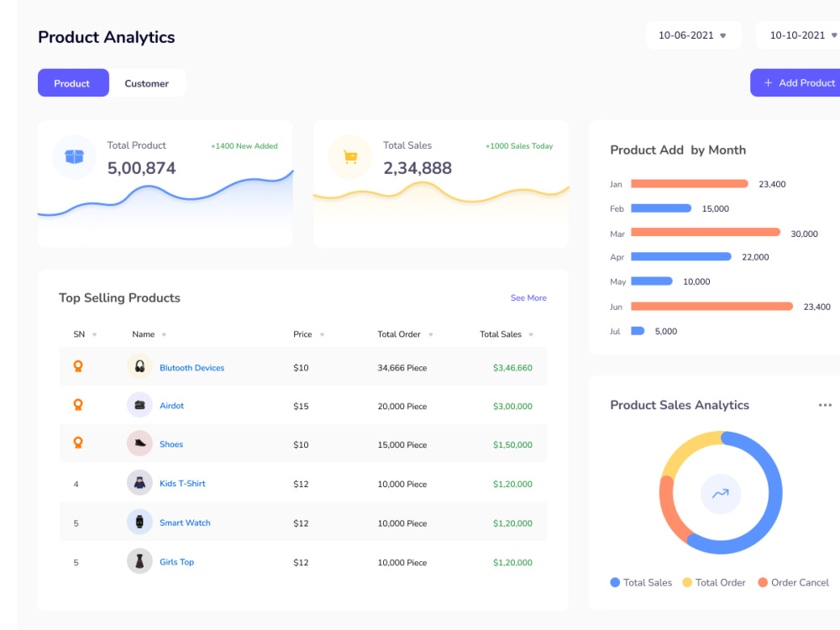Click the Smart Watch product thumbnail
The width and height of the screenshot is (840, 630).
point(139,522)
